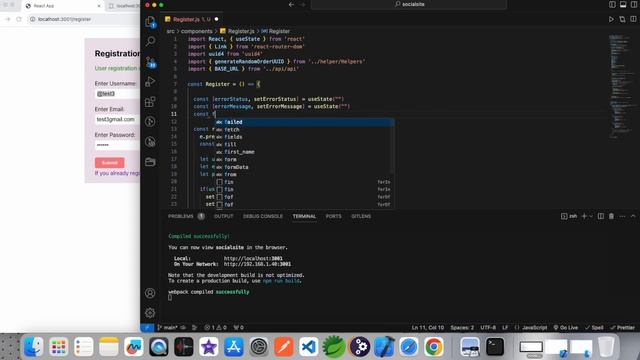Select 'fetch' autocomplete suggestion
This screenshot has height=360, width=640.
[304, 129]
